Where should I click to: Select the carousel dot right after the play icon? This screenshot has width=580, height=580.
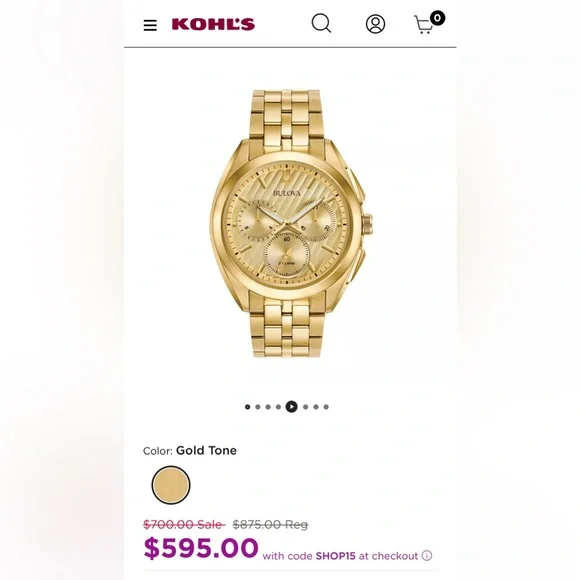click(306, 407)
